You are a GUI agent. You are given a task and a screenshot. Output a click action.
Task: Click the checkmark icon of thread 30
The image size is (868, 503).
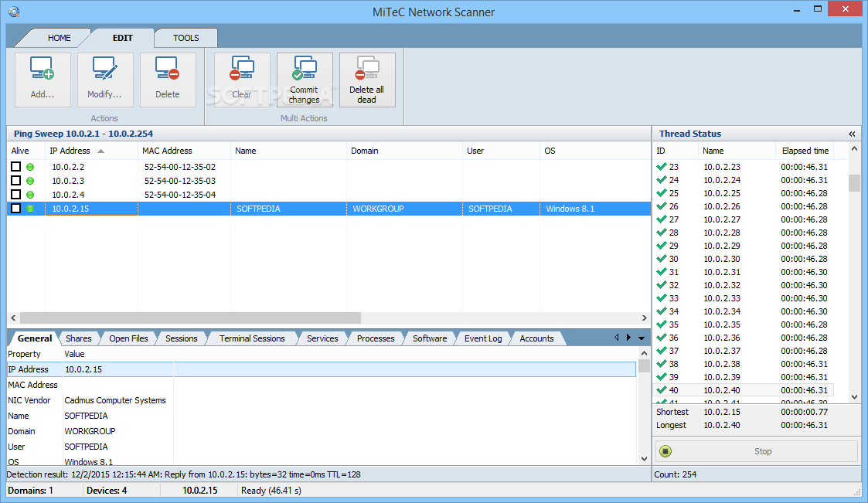661,258
